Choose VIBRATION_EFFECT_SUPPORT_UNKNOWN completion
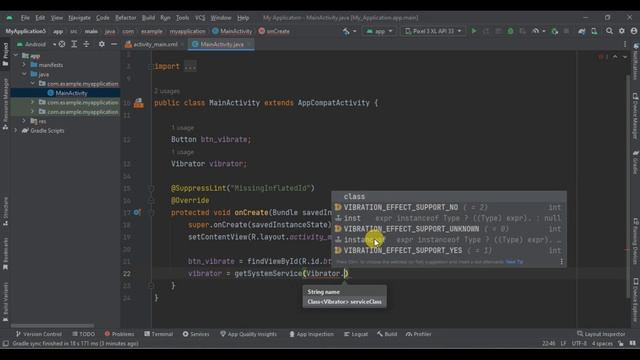This screenshot has width=640, height=360. (x=449, y=229)
